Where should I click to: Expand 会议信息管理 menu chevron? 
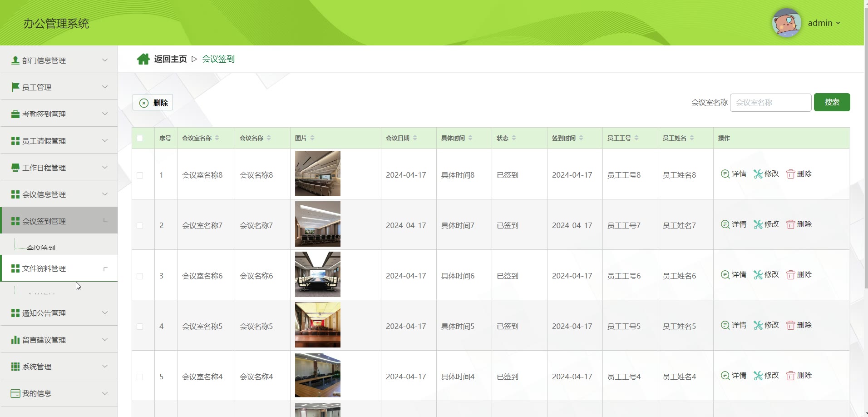[x=105, y=194]
